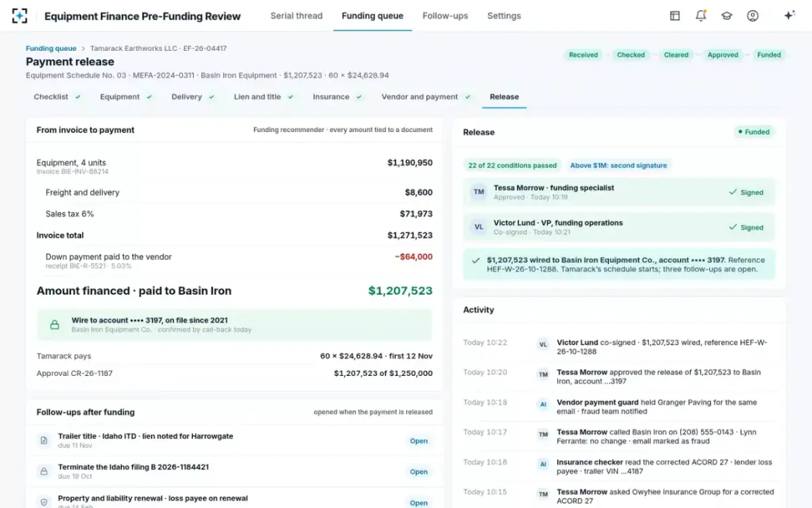The height and width of the screenshot is (508, 812).
Task: Click TM avatar next to Tessa Morrow signer
Action: (x=479, y=192)
